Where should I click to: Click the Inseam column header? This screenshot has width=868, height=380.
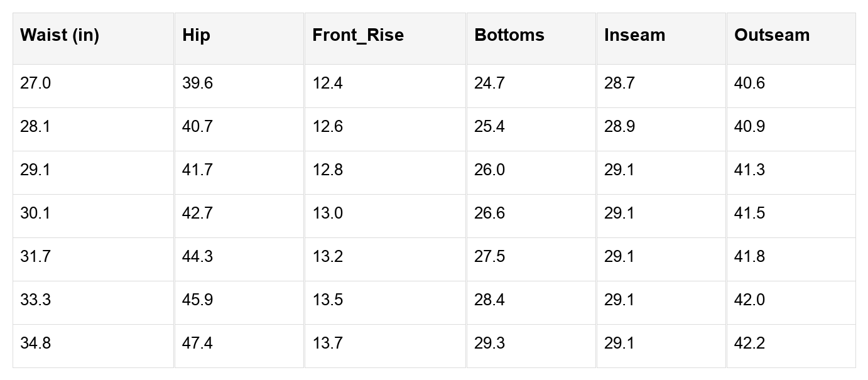coord(634,35)
